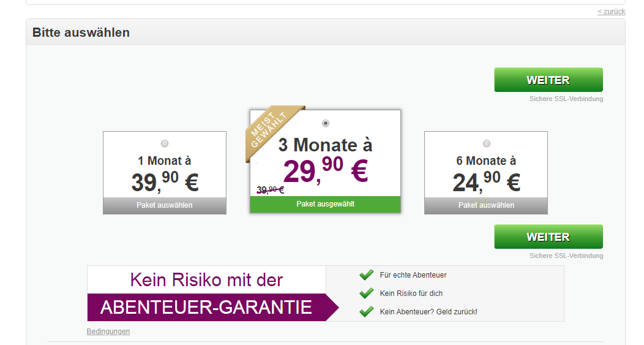The width and height of the screenshot is (644, 345).
Task: Click Paket auswählen under 6 Monate
Action: [486, 205]
